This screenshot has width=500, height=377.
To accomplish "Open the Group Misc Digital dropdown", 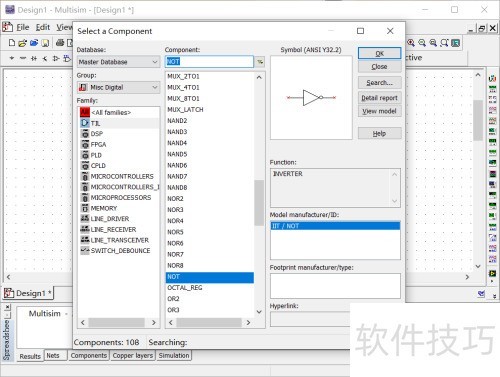I will (118, 87).
